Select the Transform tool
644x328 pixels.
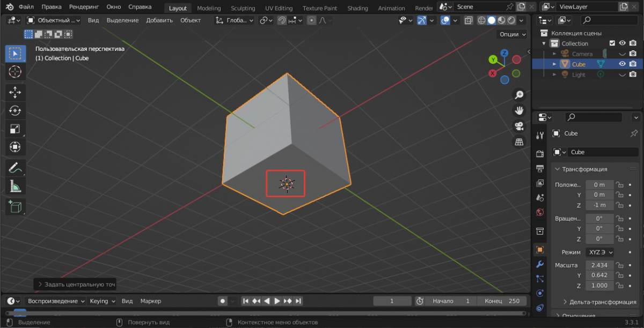(x=15, y=147)
